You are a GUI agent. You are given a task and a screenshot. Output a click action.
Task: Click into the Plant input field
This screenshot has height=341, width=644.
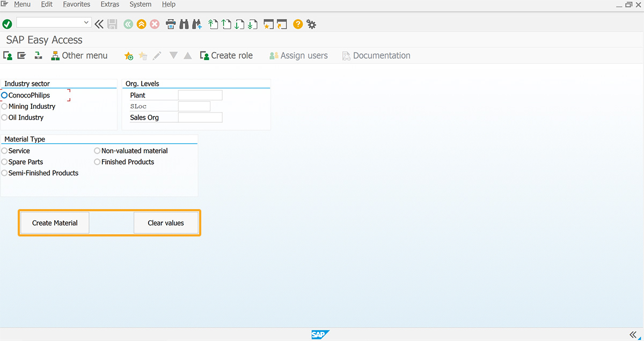(200, 95)
